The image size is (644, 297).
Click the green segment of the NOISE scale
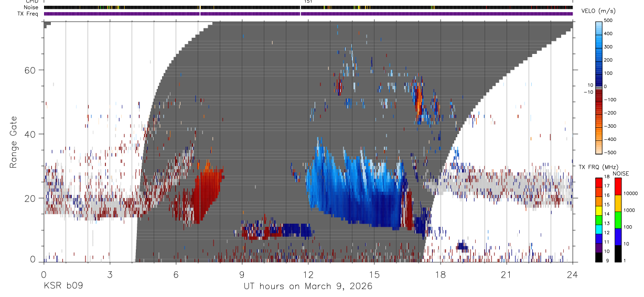point(618,220)
